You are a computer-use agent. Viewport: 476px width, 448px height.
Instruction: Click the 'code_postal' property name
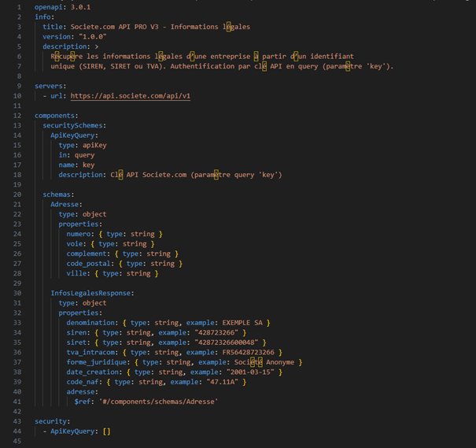point(90,263)
